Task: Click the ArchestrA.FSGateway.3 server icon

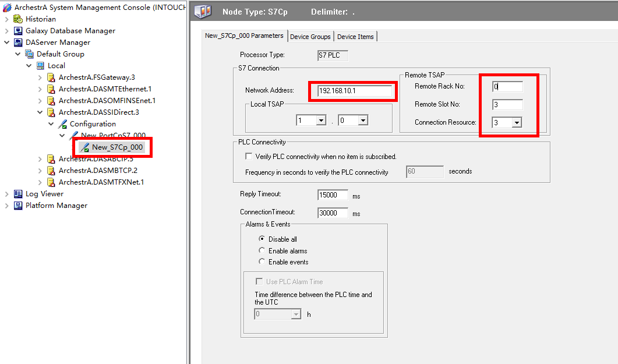Action: point(51,77)
